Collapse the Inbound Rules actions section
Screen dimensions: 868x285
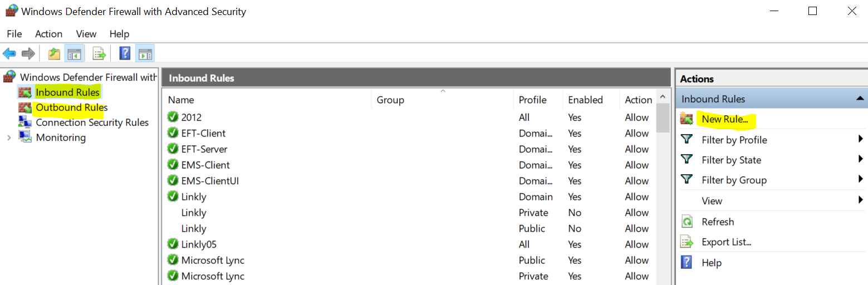[x=860, y=99]
